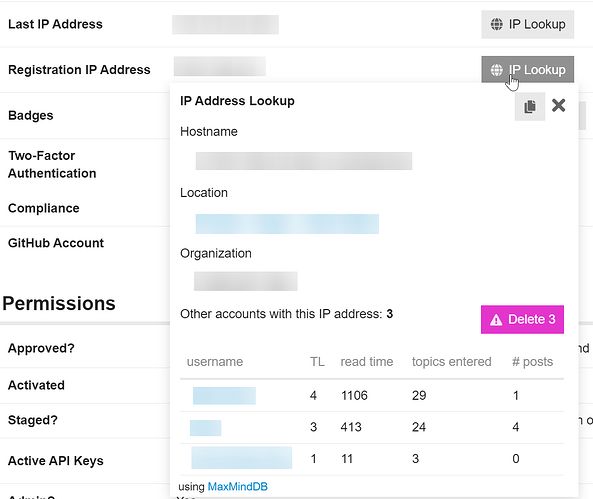Select the 'read time' column header
This screenshot has height=499, width=593.
(x=367, y=362)
